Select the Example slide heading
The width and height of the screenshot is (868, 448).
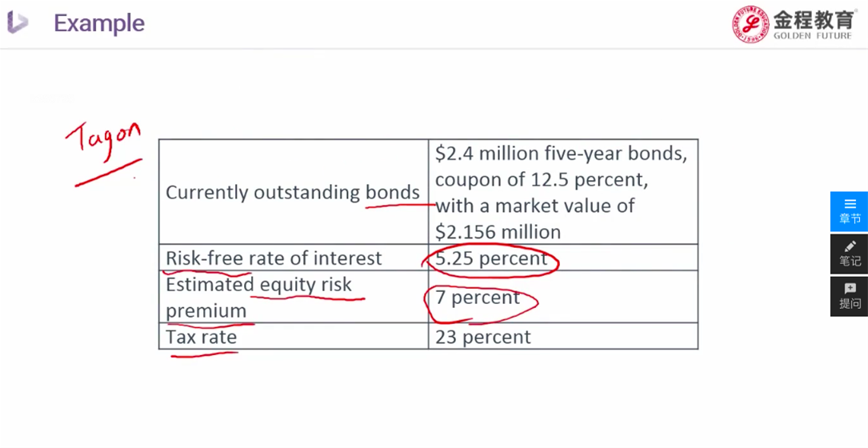(x=99, y=23)
